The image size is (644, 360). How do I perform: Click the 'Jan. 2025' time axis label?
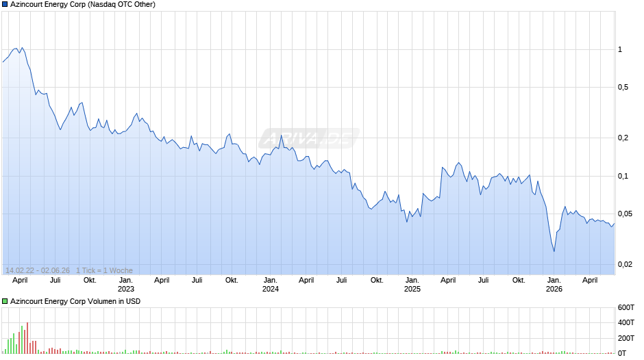(412, 285)
